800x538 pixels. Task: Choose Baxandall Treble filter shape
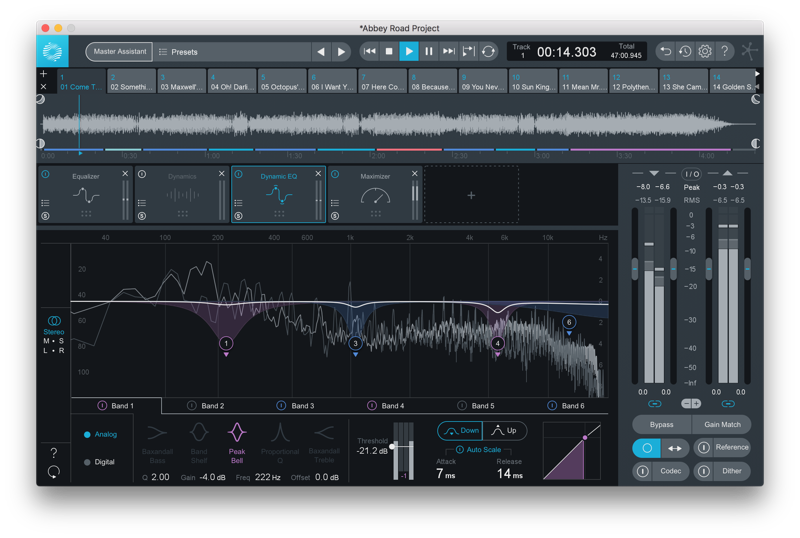point(324,444)
